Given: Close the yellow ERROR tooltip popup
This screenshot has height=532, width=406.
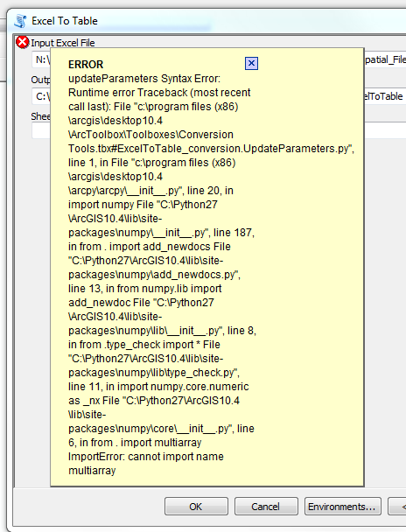Looking at the screenshot, I should [251, 64].
